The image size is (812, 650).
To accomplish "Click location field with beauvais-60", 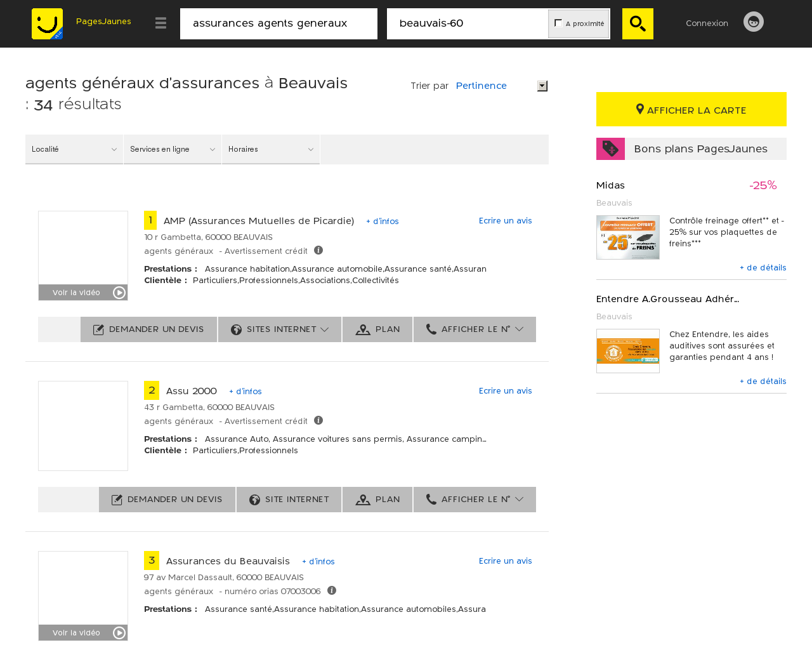I will 468,23.
